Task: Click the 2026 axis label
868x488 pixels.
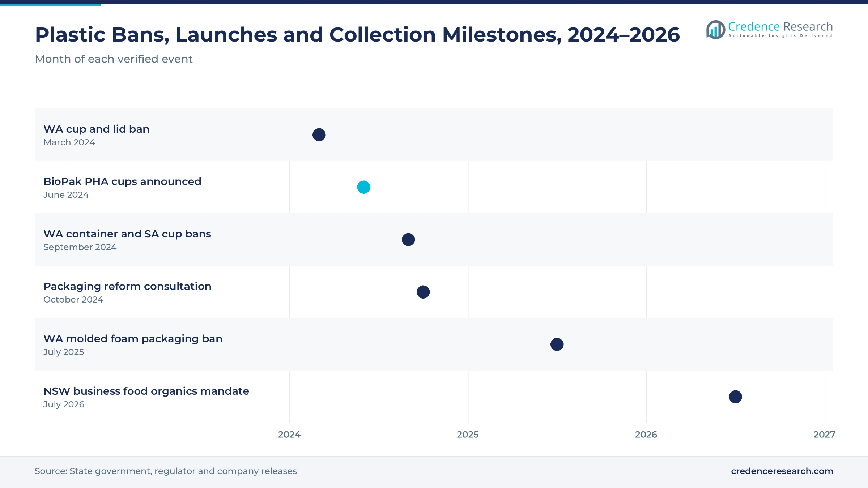Action: (646, 435)
